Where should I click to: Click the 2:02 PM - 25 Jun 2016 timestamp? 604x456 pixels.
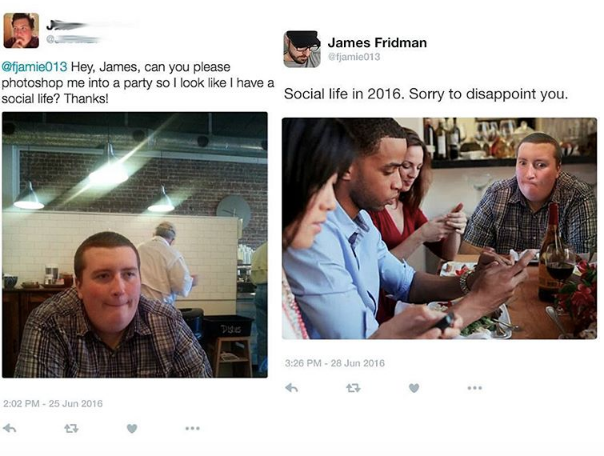tap(53, 404)
